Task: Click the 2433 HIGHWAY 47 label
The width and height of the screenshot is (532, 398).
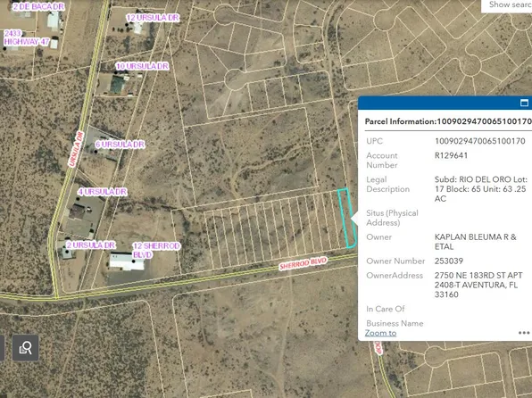Action: click(x=26, y=37)
